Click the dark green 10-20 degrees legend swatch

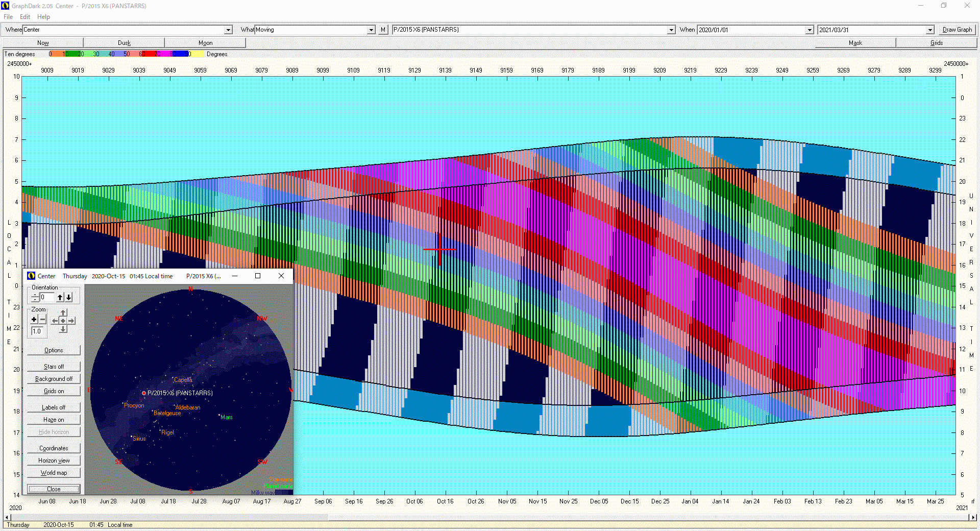[73, 54]
